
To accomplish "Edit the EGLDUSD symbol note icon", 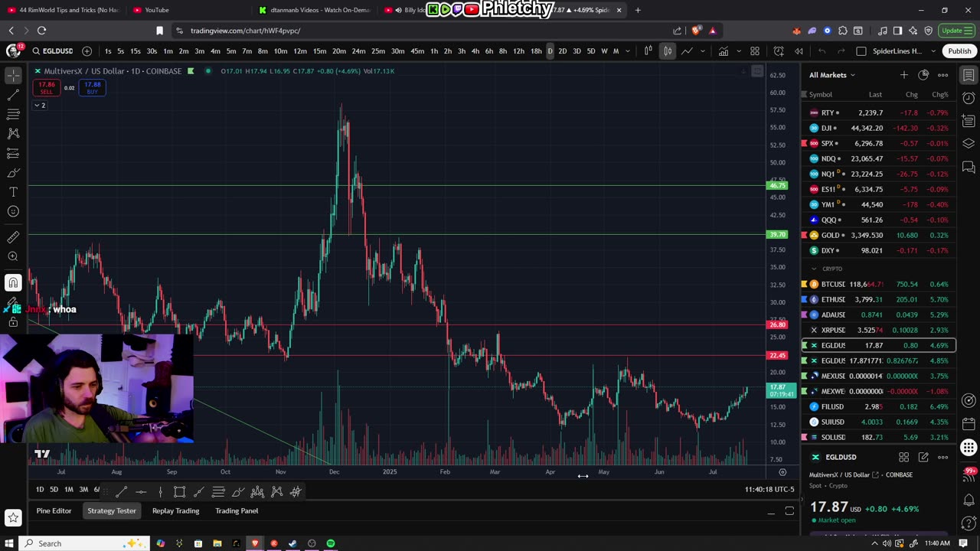I will 923,457.
